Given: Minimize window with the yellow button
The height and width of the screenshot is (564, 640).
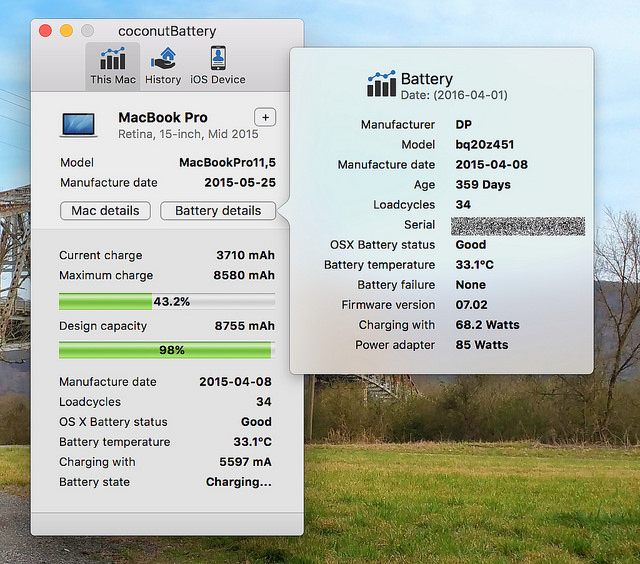Looking at the screenshot, I should (67, 31).
